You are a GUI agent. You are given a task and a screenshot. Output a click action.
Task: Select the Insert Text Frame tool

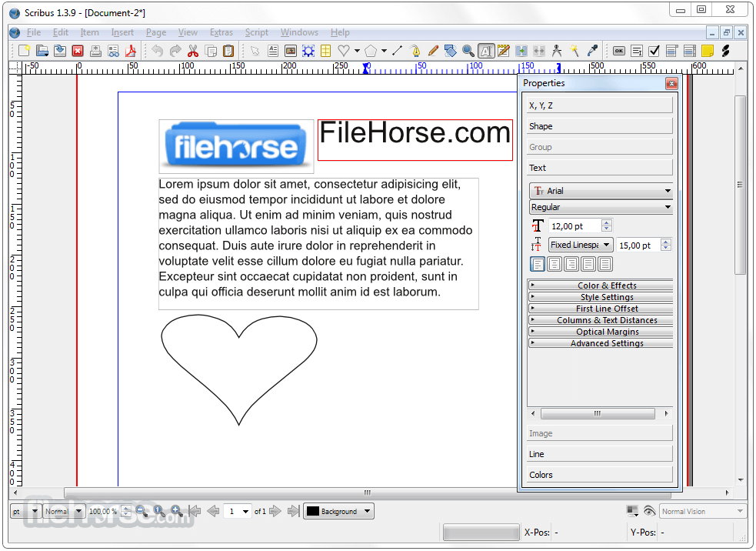point(273,51)
